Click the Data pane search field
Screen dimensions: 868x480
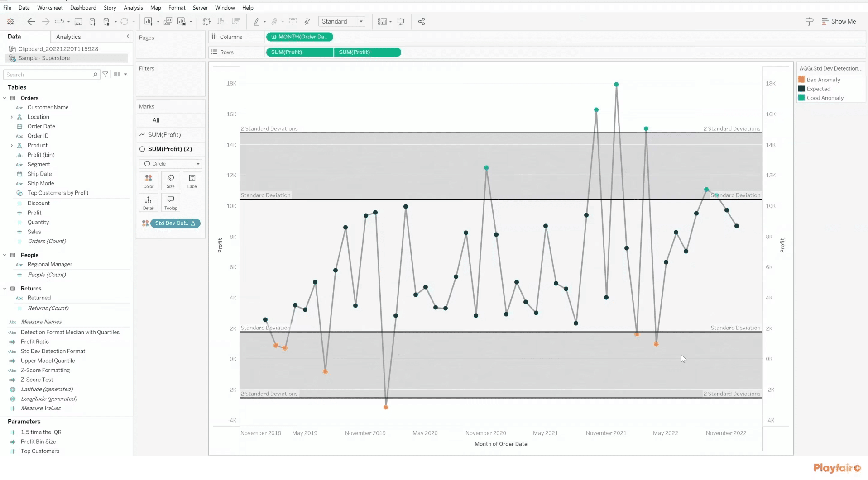[50, 75]
